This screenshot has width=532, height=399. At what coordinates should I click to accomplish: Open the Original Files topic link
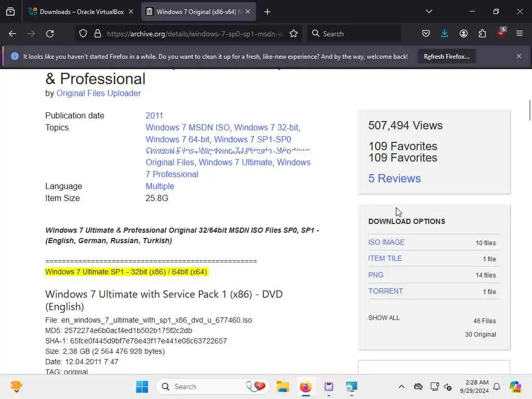point(170,162)
